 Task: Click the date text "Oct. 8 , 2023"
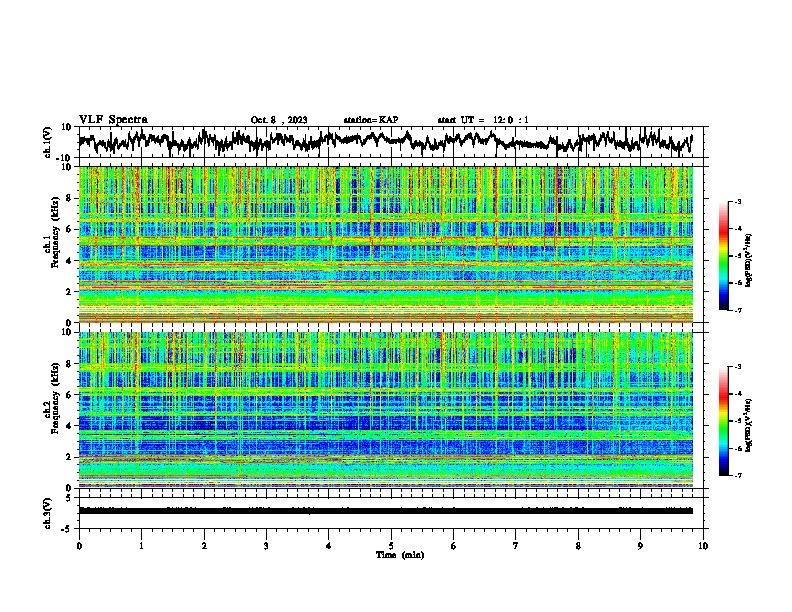[x=279, y=120]
